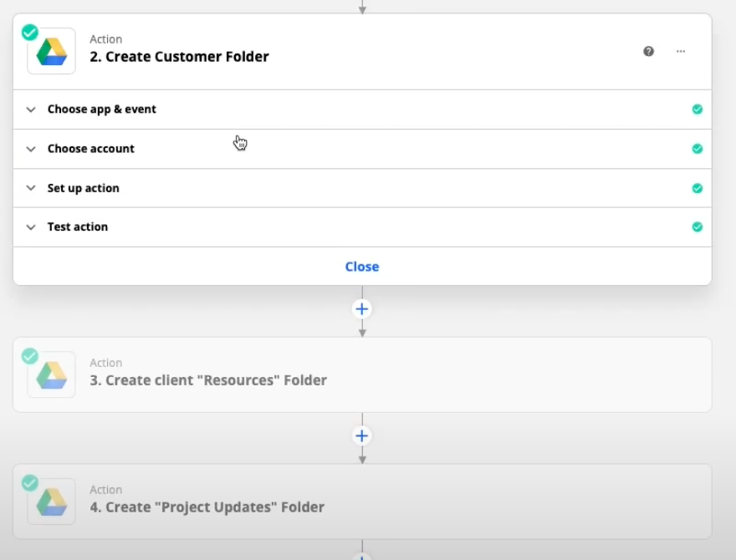The image size is (736, 560).
Task: Add a step with plus below step 2
Action: coord(362,309)
